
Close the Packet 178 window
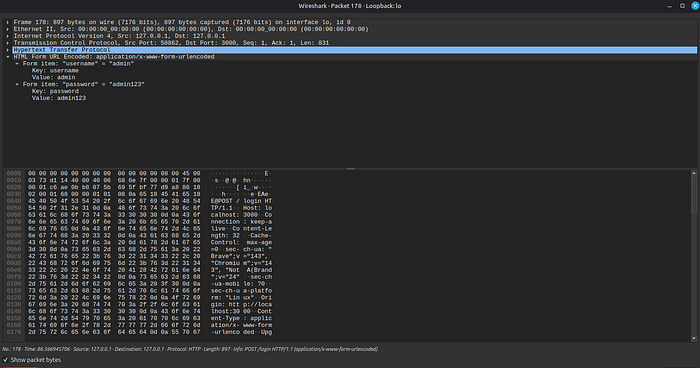click(695, 6)
